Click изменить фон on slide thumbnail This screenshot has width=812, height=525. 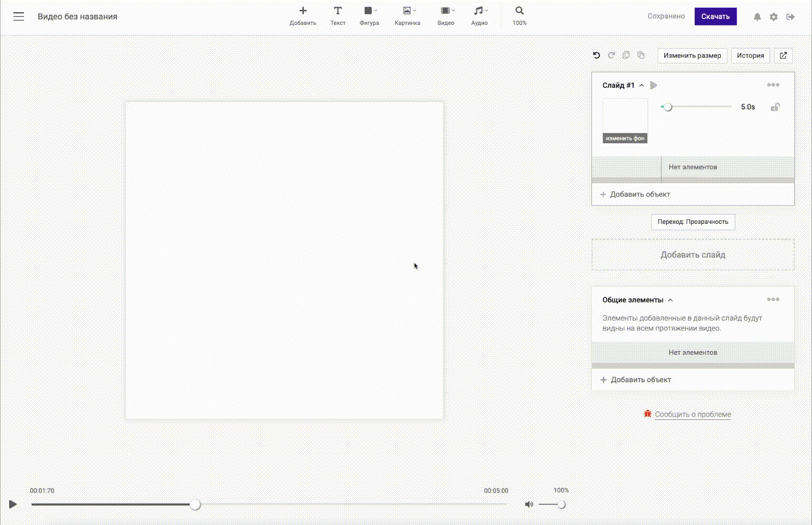click(x=625, y=138)
